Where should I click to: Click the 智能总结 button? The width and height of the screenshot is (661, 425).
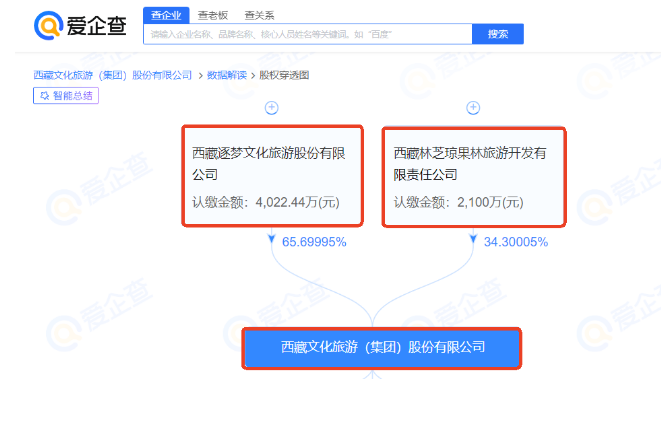coord(66,96)
